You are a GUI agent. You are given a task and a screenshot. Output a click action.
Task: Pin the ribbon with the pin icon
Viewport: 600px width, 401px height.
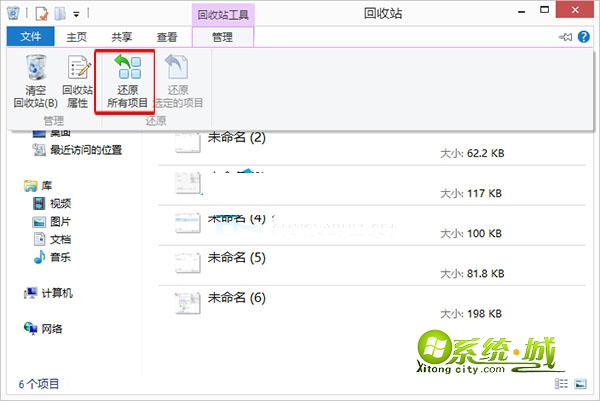click(x=567, y=37)
